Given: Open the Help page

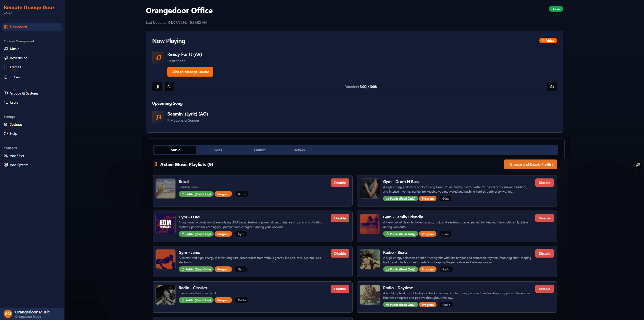Looking at the screenshot, I should (13, 133).
